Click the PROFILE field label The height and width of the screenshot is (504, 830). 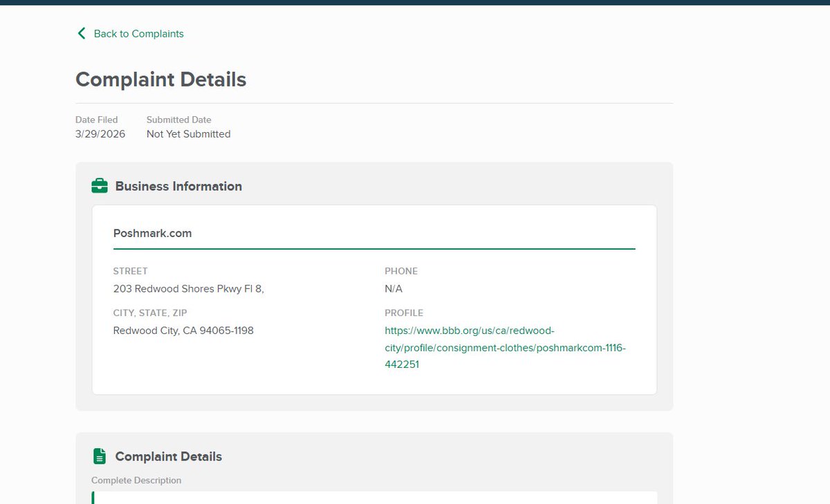[x=404, y=312]
